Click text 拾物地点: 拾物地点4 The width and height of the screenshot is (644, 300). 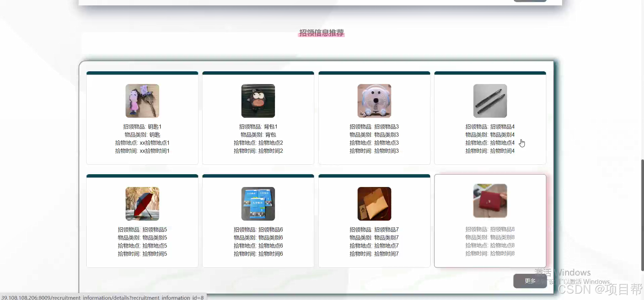tap(490, 143)
